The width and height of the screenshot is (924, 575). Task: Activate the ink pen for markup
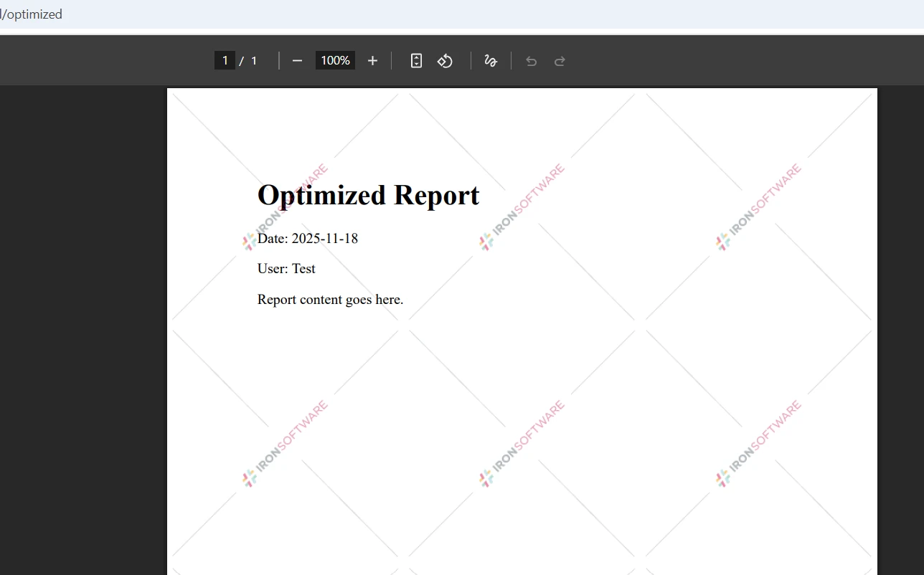pos(491,60)
